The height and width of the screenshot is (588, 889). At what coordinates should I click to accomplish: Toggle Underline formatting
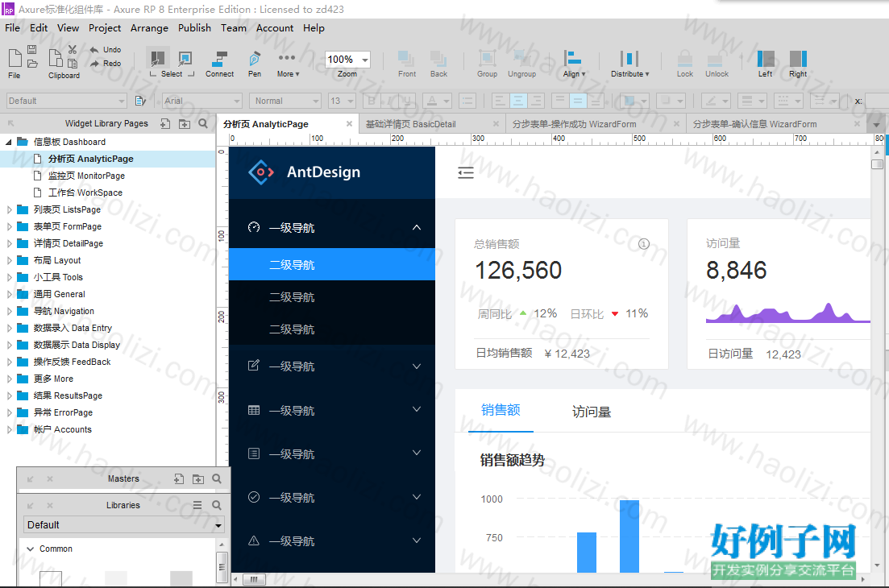(407, 101)
